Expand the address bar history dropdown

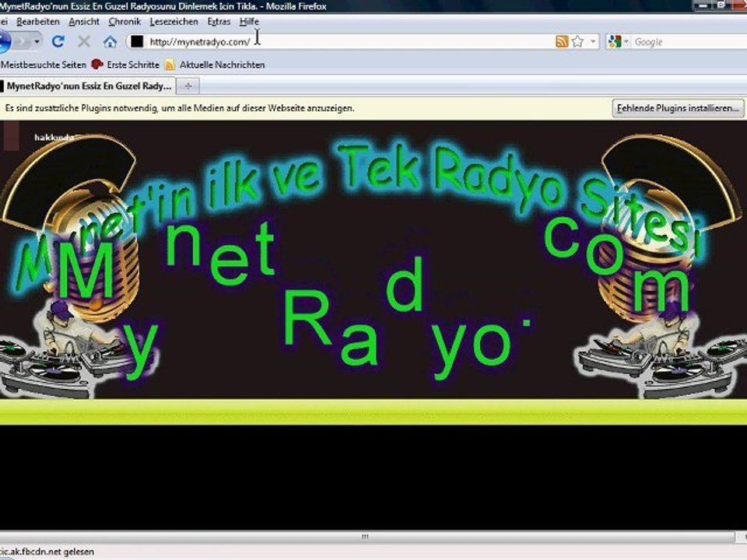coord(593,42)
